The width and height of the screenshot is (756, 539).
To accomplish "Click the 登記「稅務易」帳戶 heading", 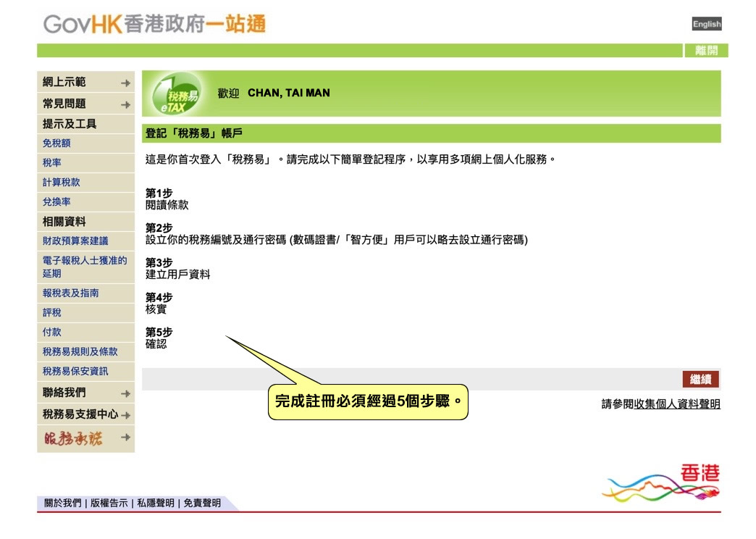I will [x=194, y=133].
